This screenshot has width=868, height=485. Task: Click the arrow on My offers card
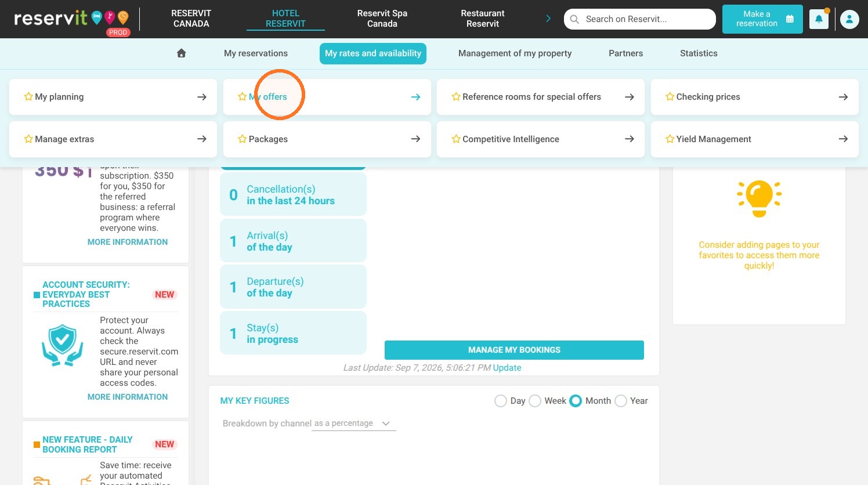click(415, 97)
